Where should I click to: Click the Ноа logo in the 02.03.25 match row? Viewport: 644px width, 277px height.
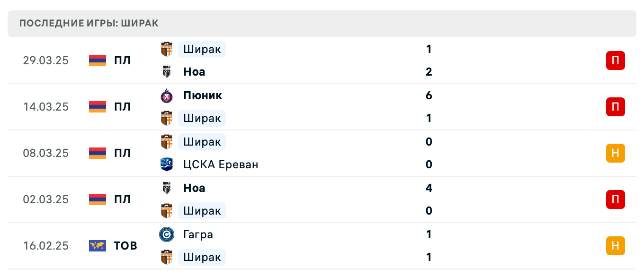(x=167, y=188)
